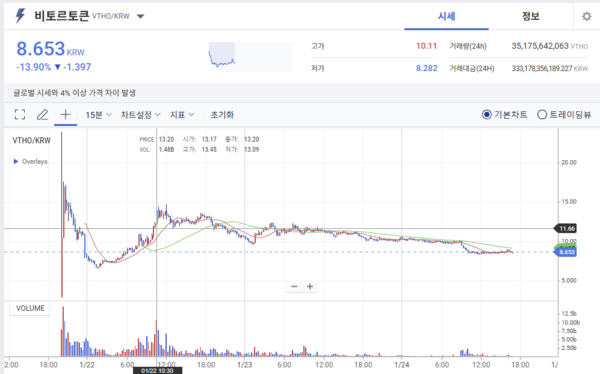The height and width of the screenshot is (374, 600).
Task: Click the 01/22 10:30 time marker
Action: [157, 371]
